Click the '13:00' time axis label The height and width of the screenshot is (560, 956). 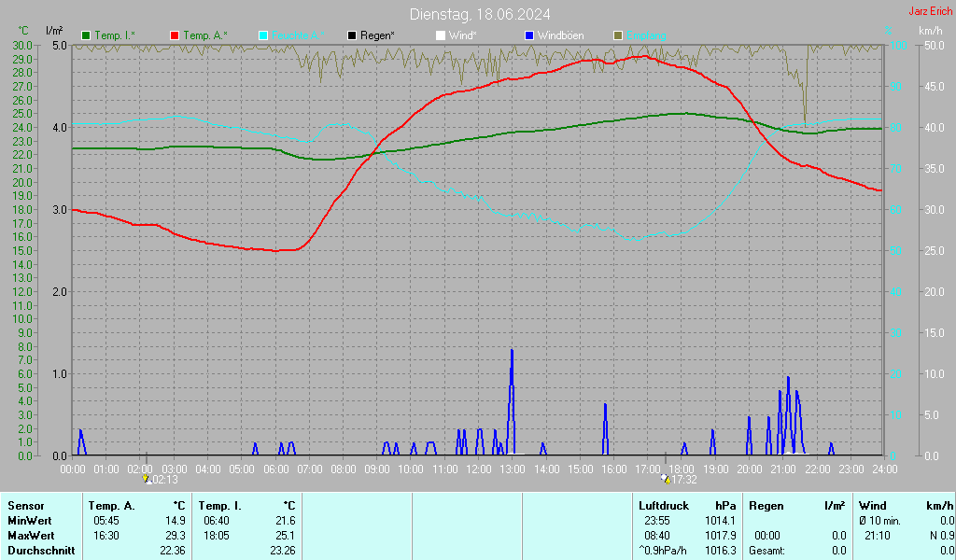[513, 469]
